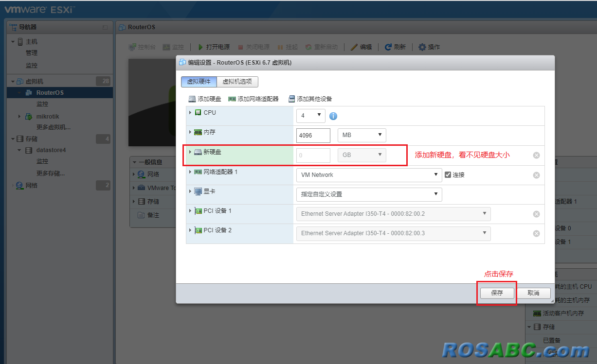Screen dimensions: 597x364
Task: Collapse the 主机 node arrow in navigator
Action: [13, 42]
